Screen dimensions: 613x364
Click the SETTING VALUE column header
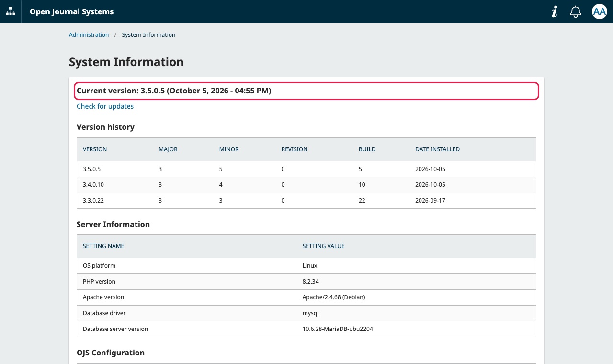pyautogui.click(x=323, y=246)
